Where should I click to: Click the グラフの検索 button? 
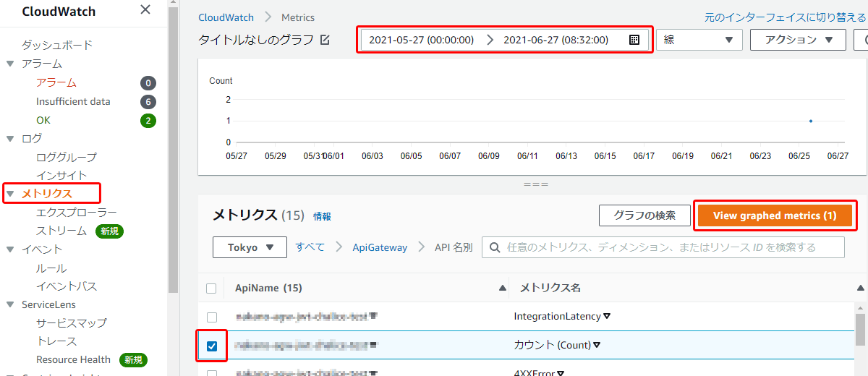tap(644, 215)
